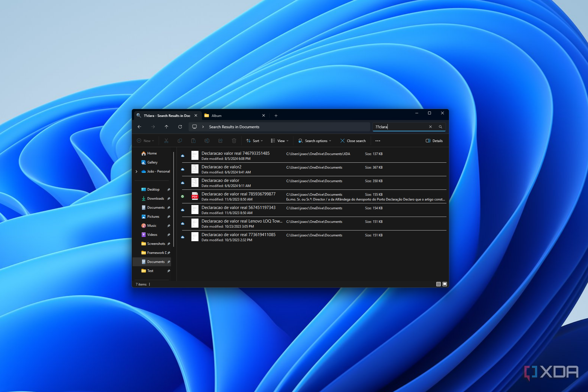Open the See more ellipsis menu
The width and height of the screenshot is (588, 392).
(378, 141)
